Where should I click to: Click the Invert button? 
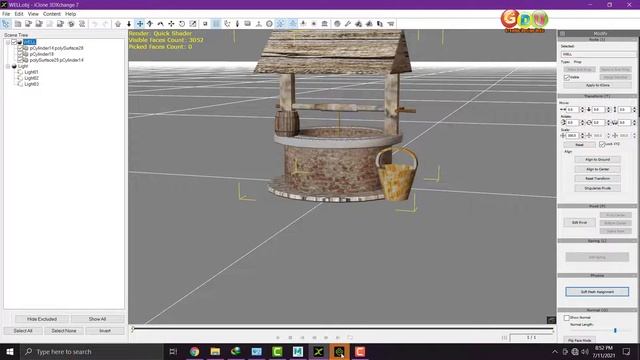pyautogui.click(x=105, y=331)
